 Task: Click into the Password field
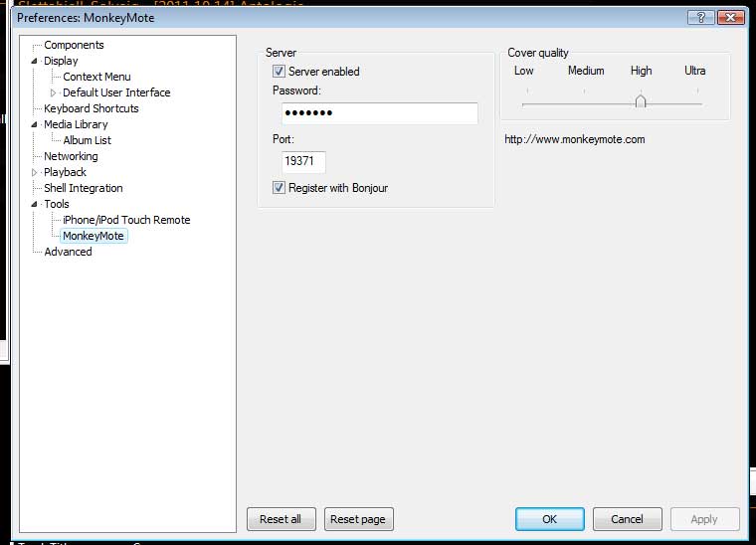[379, 113]
